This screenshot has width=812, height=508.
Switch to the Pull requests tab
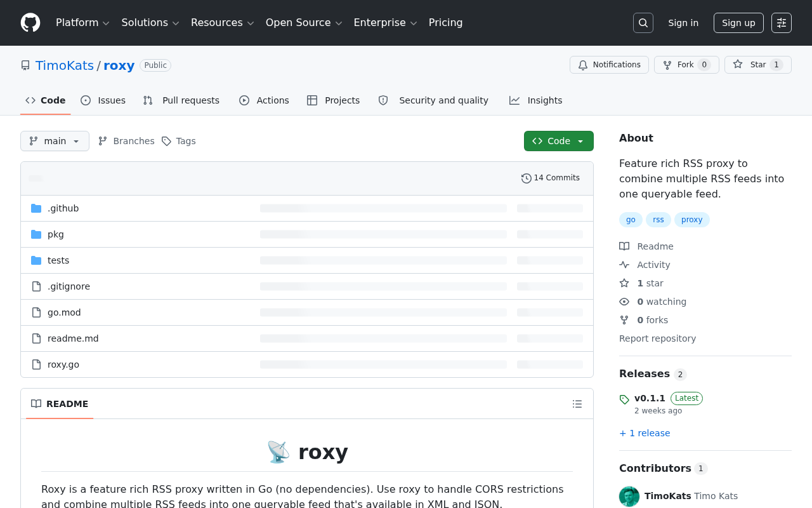tap(181, 100)
